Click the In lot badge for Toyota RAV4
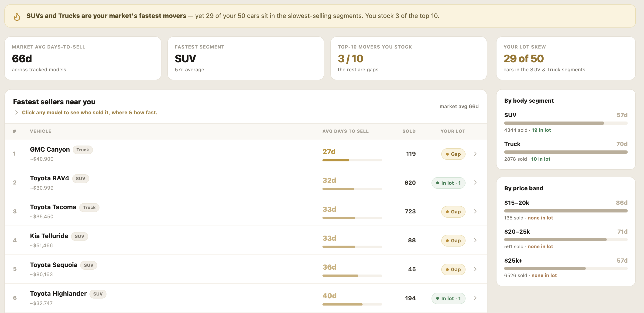 click(448, 183)
